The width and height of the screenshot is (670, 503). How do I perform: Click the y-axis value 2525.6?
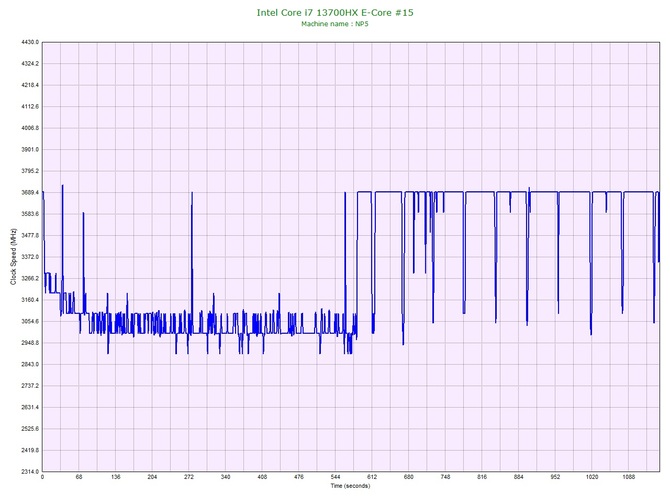click(30, 429)
